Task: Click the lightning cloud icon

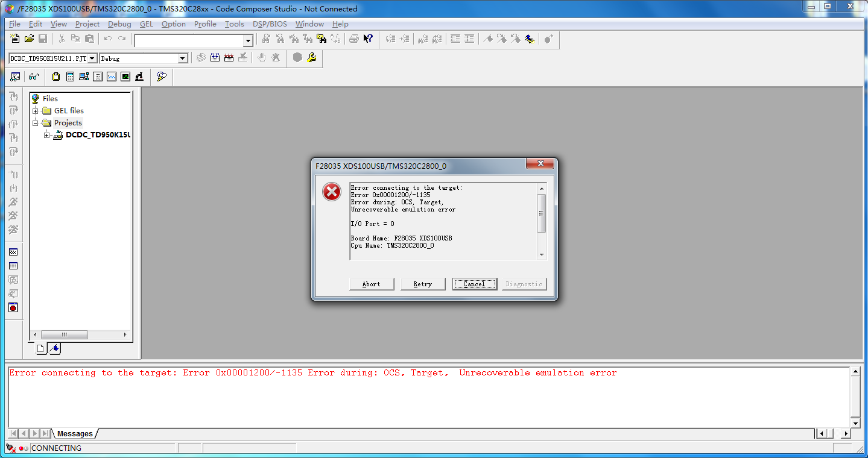Action: click(x=161, y=77)
